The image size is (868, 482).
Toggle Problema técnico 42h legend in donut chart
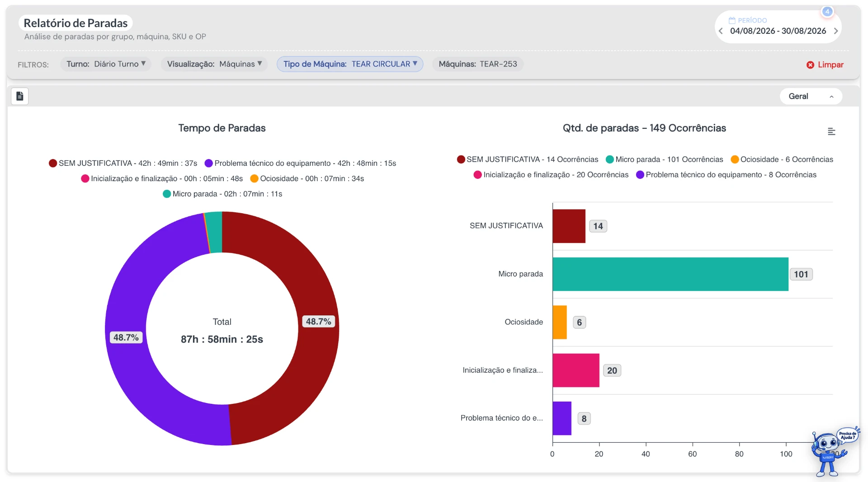coord(300,163)
